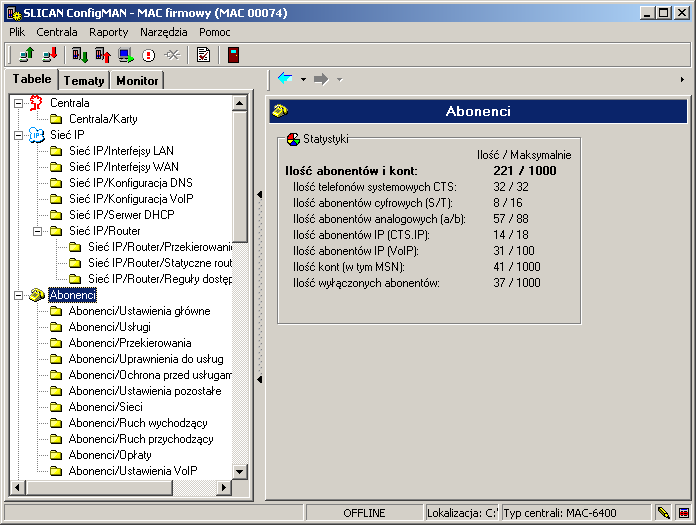This screenshot has height=525, width=696.
Task: Click the telephone icon in Abonenci header
Action: (x=280, y=111)
